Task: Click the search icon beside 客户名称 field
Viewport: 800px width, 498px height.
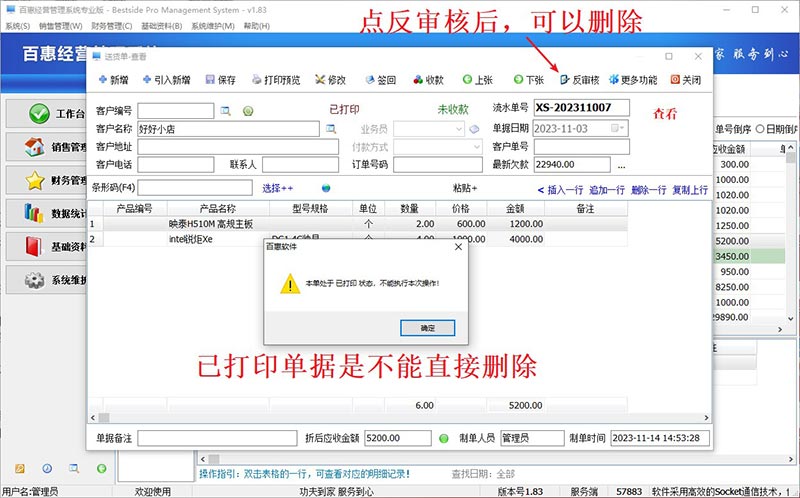Action: coord(331,129)
